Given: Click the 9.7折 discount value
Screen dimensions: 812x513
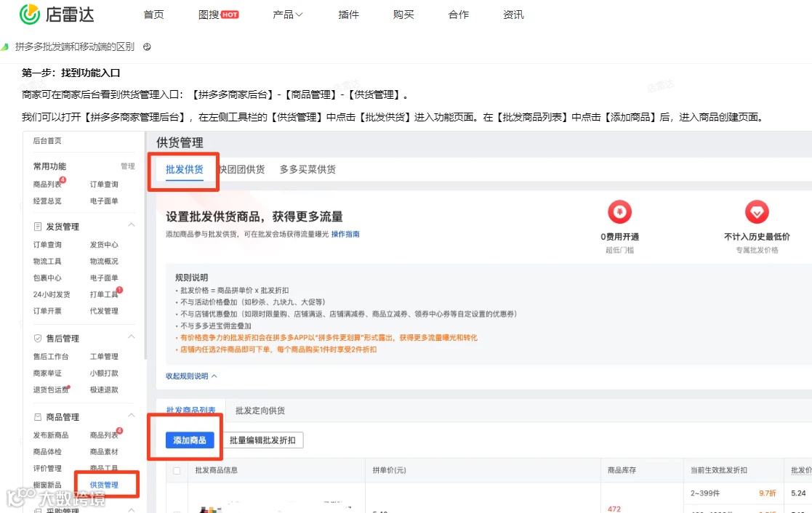Looking at the screenshot, I should tap(768, 493).
